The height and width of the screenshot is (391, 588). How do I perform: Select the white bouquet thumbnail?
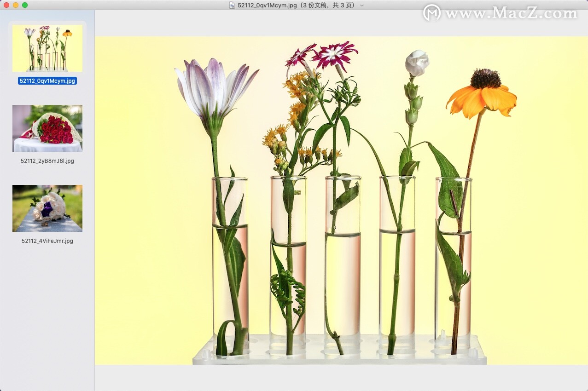click(x=47, y=208)
